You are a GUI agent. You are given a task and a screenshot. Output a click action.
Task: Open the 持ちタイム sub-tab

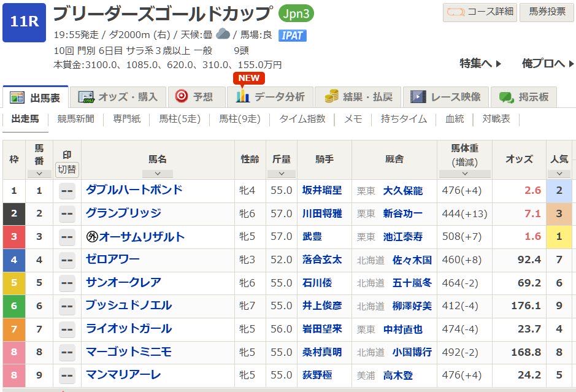coord(404,119)
